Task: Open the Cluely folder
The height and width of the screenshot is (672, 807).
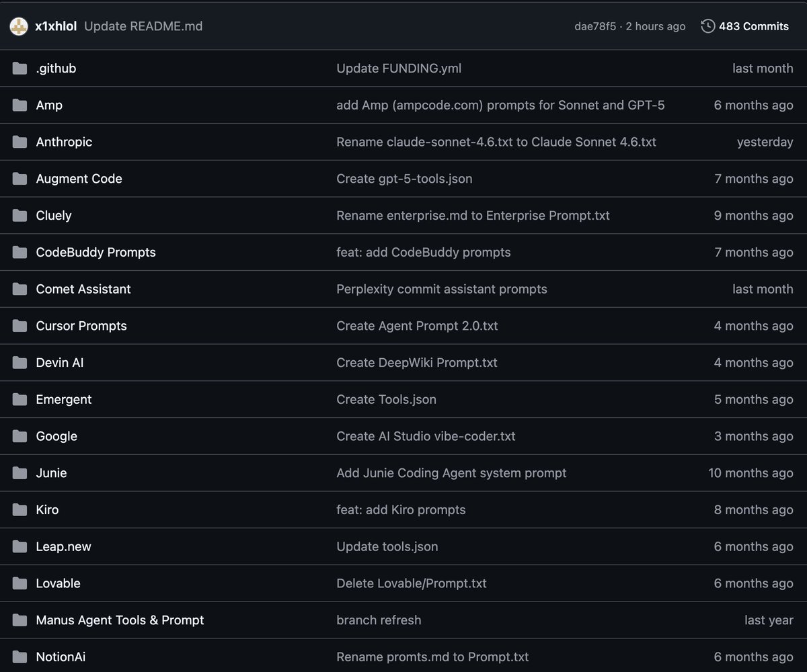Action: click(54, 216)
